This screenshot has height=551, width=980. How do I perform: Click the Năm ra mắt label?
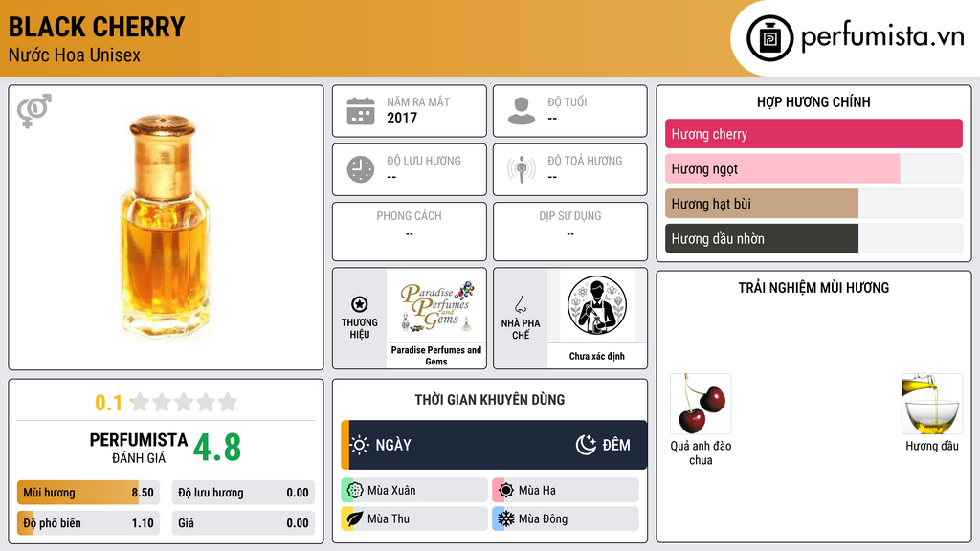point(418,101)
